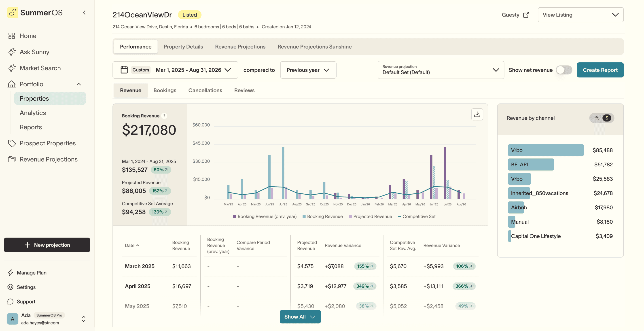Click the Market Search magnifier icon

pyautogui.click(x=11, y=68)
